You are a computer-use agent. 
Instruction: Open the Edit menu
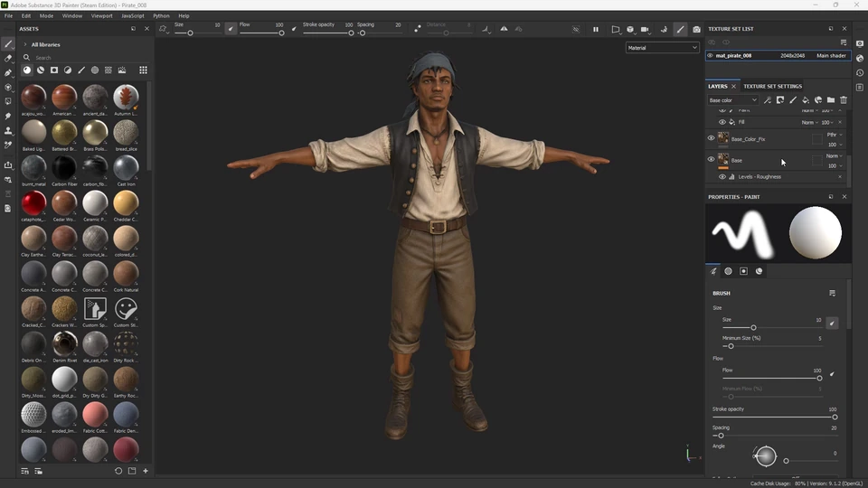tap(26, 15)
